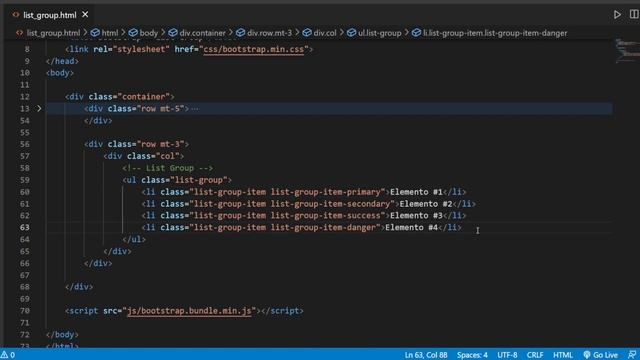Click list-group-item-success class on line 62
This screenshot has height=360, width=640.
click(326, 216)
